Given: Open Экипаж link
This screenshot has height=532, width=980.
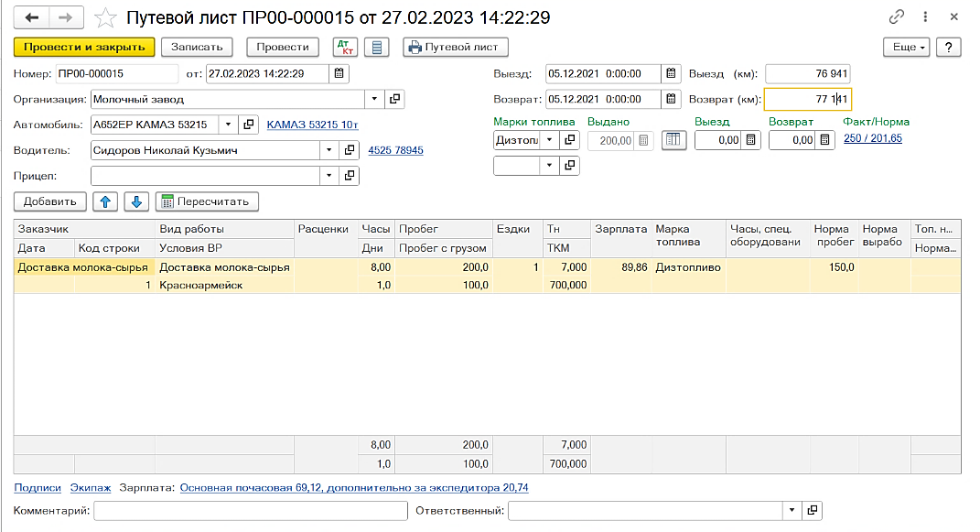Looking at the screenshot, I should pos(91,488).
